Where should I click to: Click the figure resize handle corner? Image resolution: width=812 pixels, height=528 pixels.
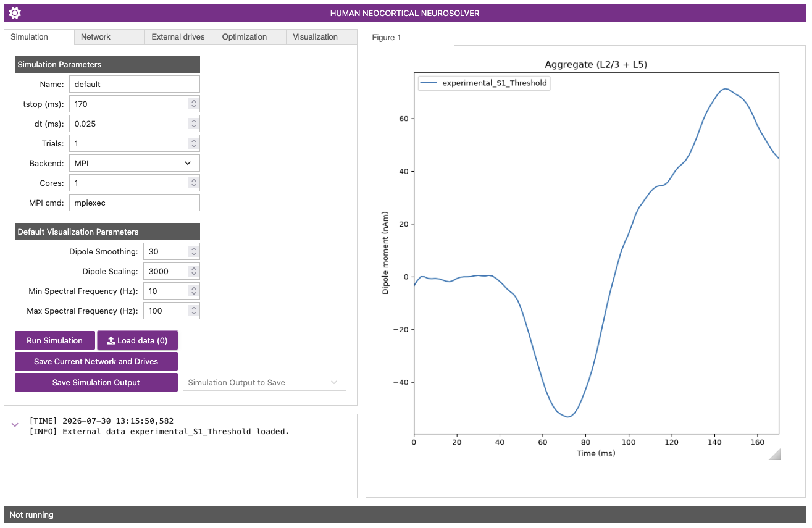[x=774, y=454]
